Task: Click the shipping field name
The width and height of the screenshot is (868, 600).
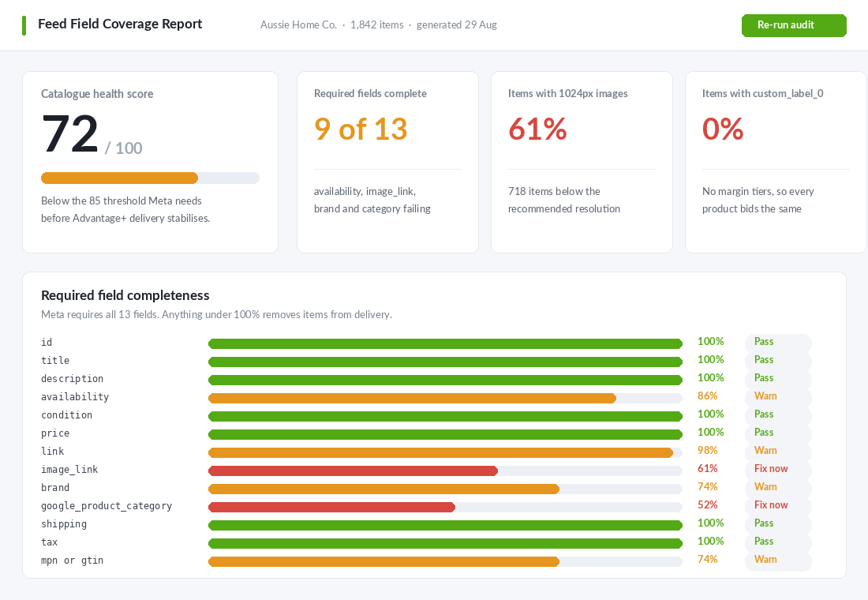Action: coord(64,524)
